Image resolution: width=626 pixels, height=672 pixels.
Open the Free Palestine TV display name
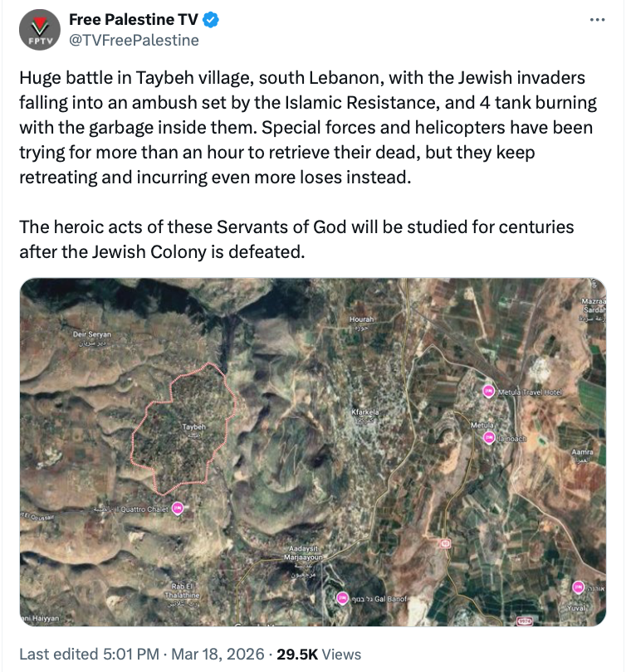click(x=133, y=19)
